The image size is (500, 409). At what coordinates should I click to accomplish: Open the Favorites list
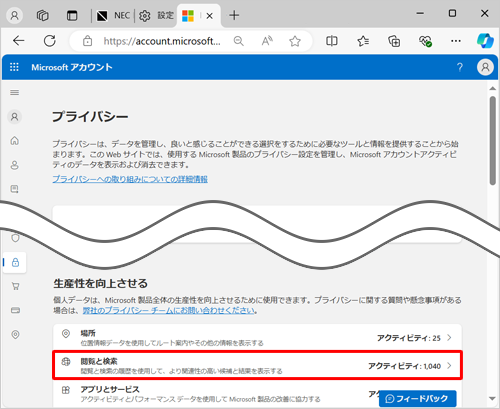tap(363, 41)
